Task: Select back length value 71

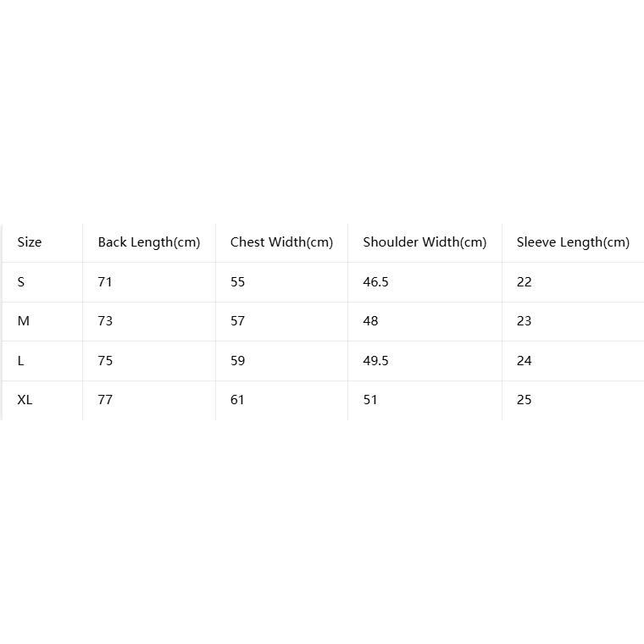Action: point(105,281)
